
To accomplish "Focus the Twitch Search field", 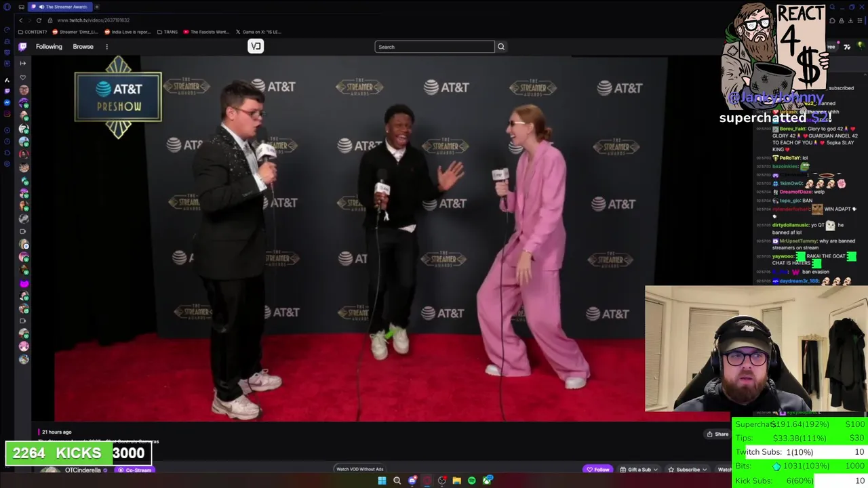I will 434,47.
